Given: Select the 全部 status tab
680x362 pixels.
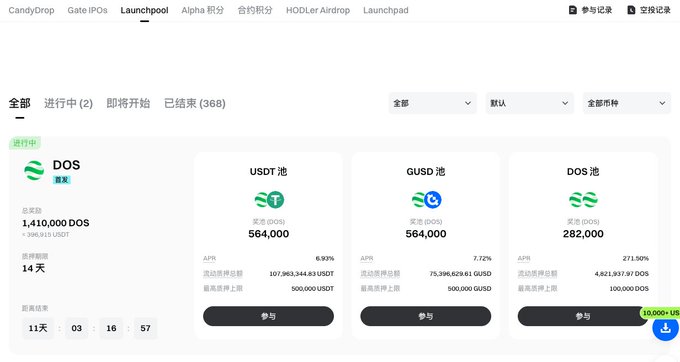Looking at the screenshot, I should 20,103.
